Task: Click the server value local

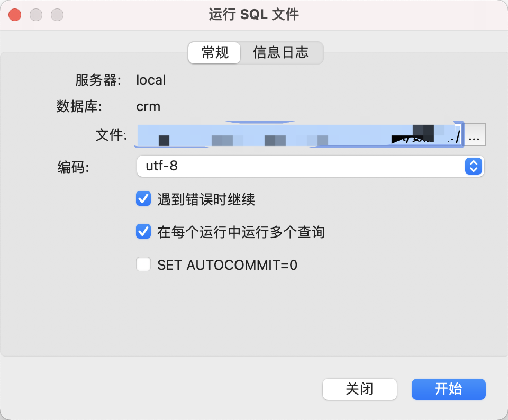Action: pyautogui.click(x=151, y=80)
